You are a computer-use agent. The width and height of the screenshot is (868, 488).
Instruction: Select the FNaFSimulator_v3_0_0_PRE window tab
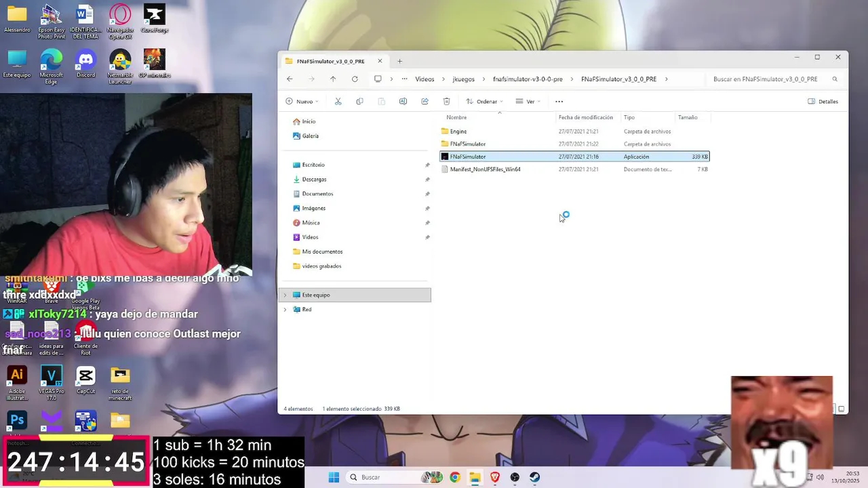tap(334, 61)
